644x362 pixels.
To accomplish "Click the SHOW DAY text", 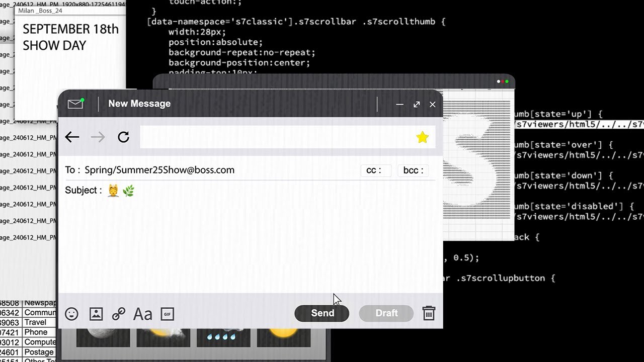I will click(54, 45).
